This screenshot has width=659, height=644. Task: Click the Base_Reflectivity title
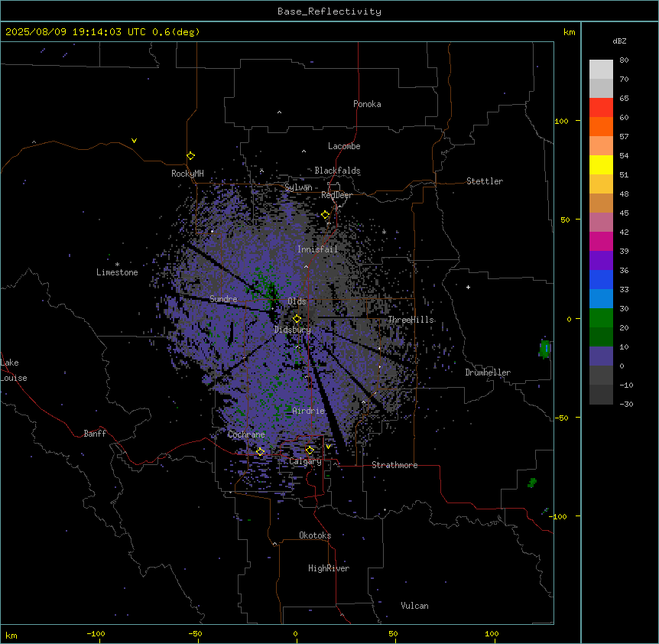329,11
